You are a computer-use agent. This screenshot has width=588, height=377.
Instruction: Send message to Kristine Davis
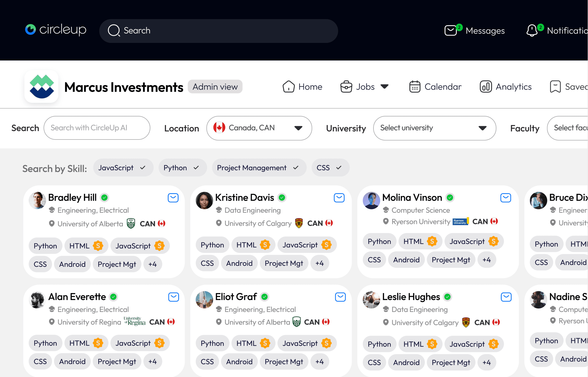339,198
